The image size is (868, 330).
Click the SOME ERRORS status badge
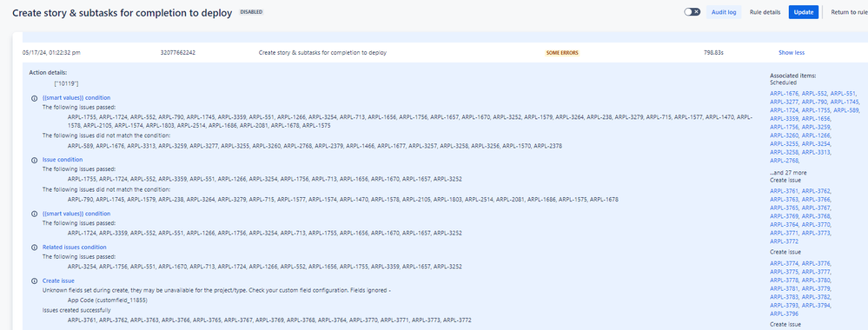coord(562,53)
